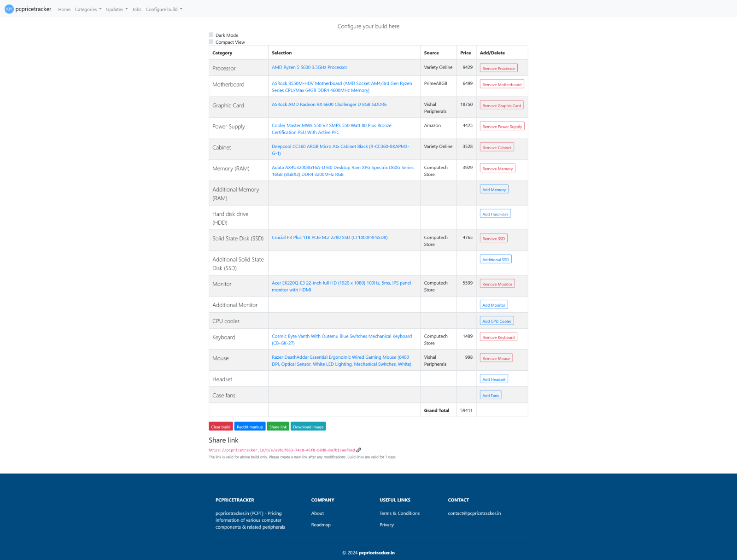Image resolution: width=737 pixels, height=560 pixels.
Task: Open Adata XPG Spectrix RAM link
Action: (x=343, y=171)
